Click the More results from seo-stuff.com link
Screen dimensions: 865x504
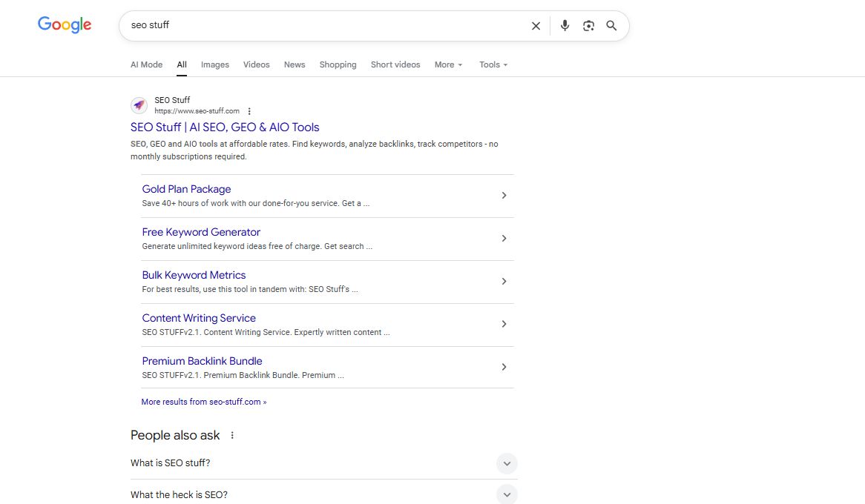203,401
